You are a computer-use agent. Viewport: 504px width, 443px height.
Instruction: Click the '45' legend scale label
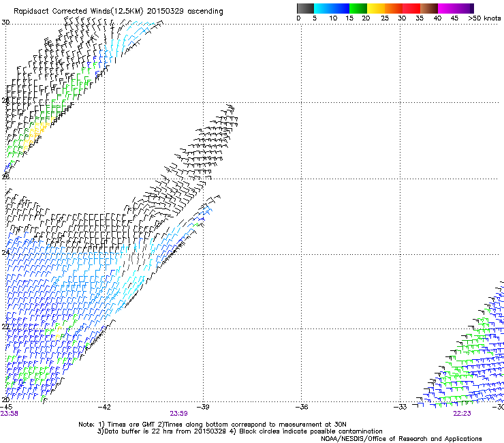click(454, 18)
